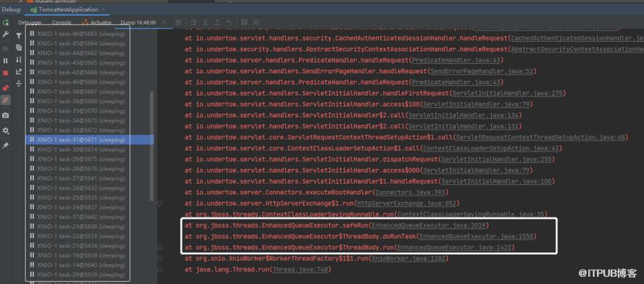Collapse fold marker beside HttpServerExchange$1.run line
Image resolution: width=644 pixels, height=284 pixels.
click(160, 204)
